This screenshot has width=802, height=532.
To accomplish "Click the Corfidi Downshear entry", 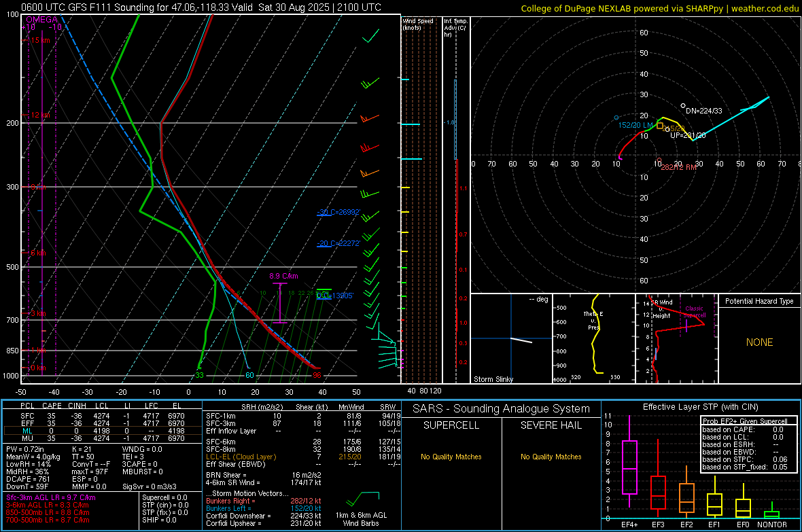I will point(263,516).
